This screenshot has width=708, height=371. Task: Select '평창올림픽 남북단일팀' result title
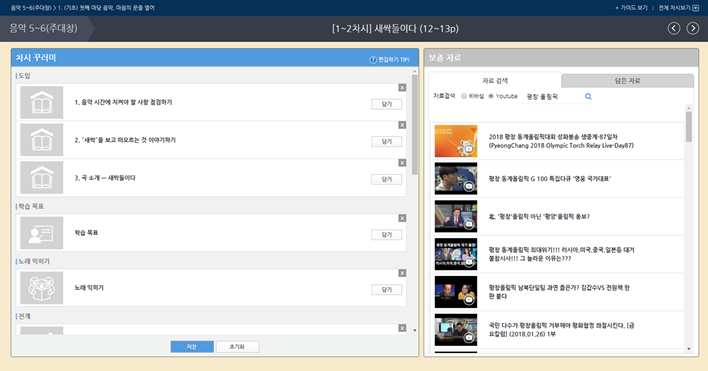[x=559, y=292]
